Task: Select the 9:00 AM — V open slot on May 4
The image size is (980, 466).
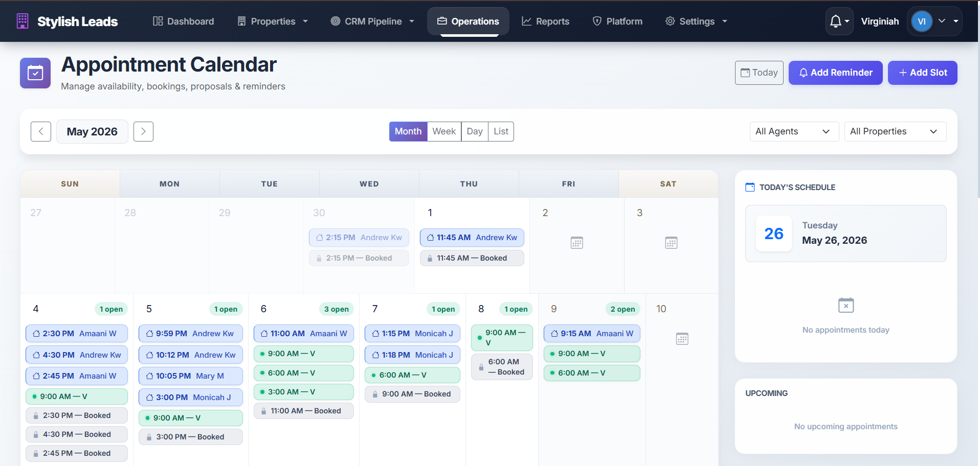Action: click(77, 397)
